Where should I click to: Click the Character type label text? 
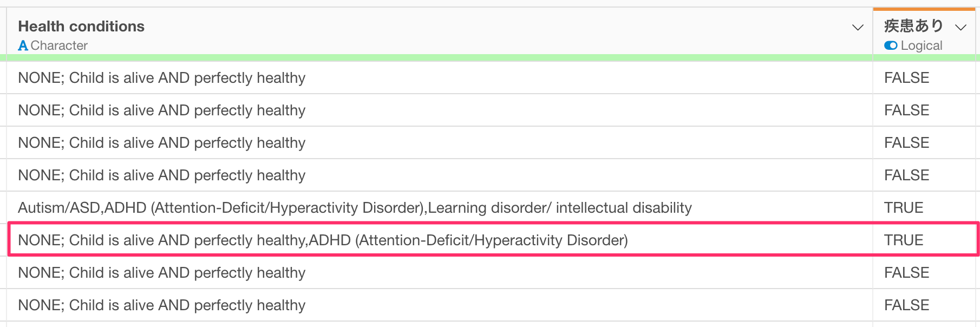pos(59,45)
